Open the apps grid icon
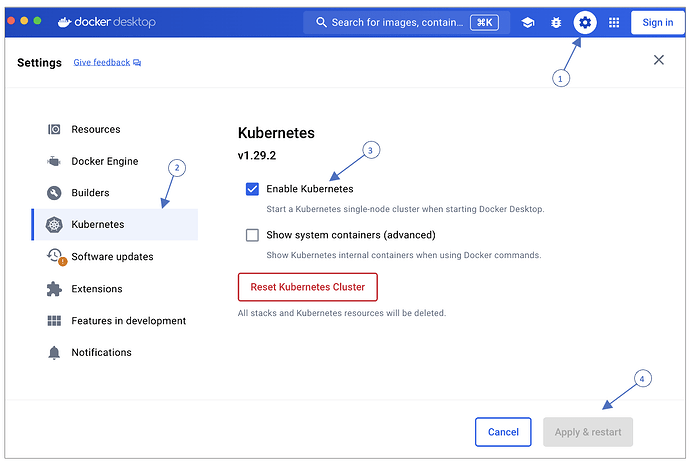This screenshot has width=690, height=464. [614, 22]
